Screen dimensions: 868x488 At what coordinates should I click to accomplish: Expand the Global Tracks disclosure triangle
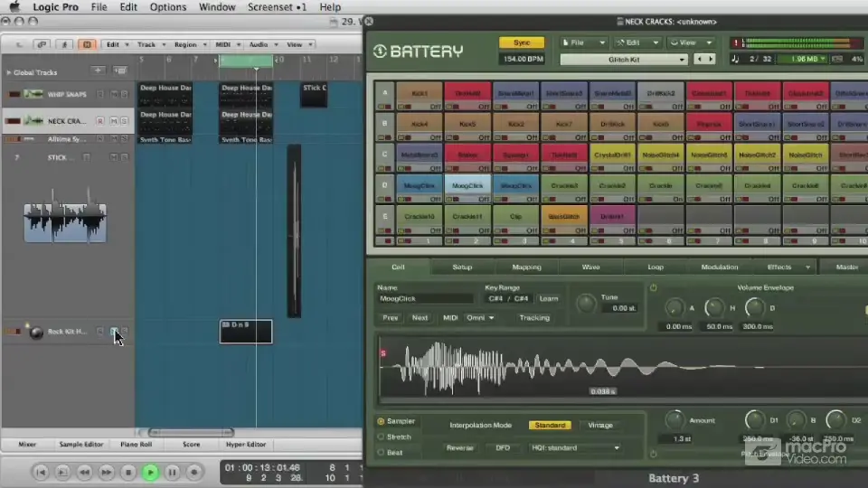point(8,72)
